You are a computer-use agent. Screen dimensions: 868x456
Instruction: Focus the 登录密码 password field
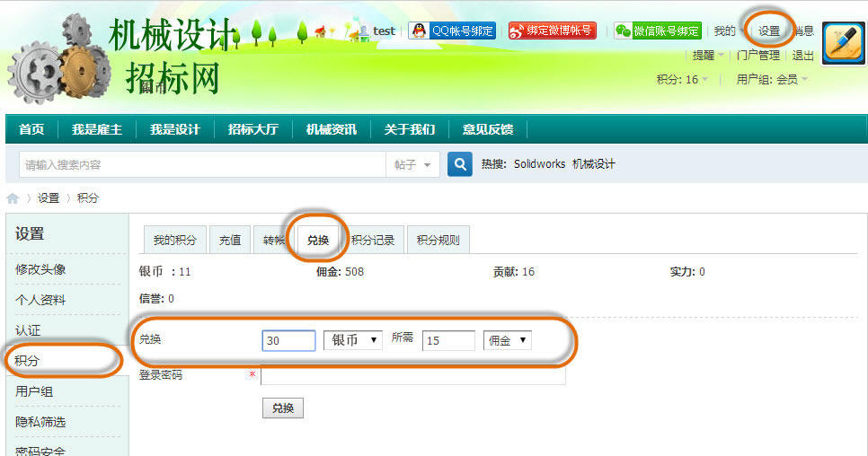(x=413, y=375)
